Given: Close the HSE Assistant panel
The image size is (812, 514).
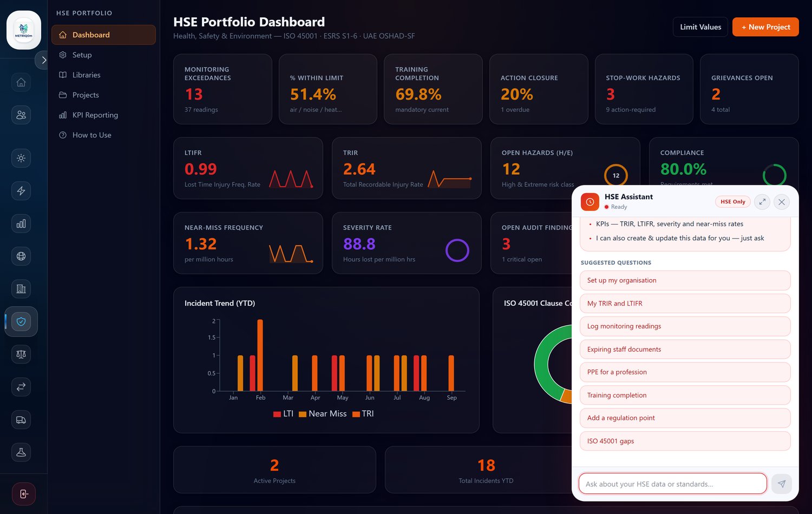Looking at the screenshot, I should (782, 202).
